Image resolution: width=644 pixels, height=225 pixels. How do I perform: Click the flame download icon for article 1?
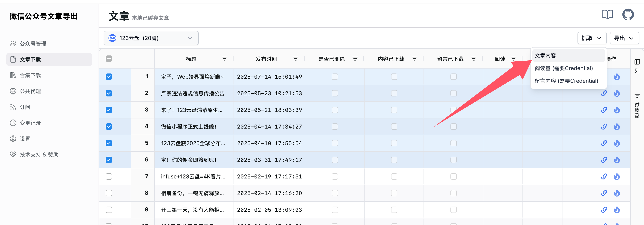617,77
